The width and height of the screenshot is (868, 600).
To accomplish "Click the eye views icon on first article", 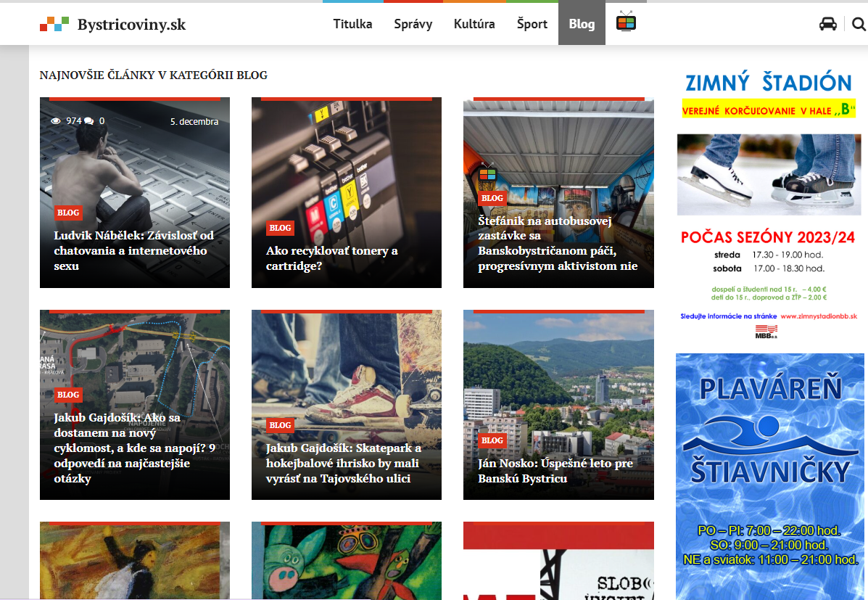I will (x=56, y=121).
